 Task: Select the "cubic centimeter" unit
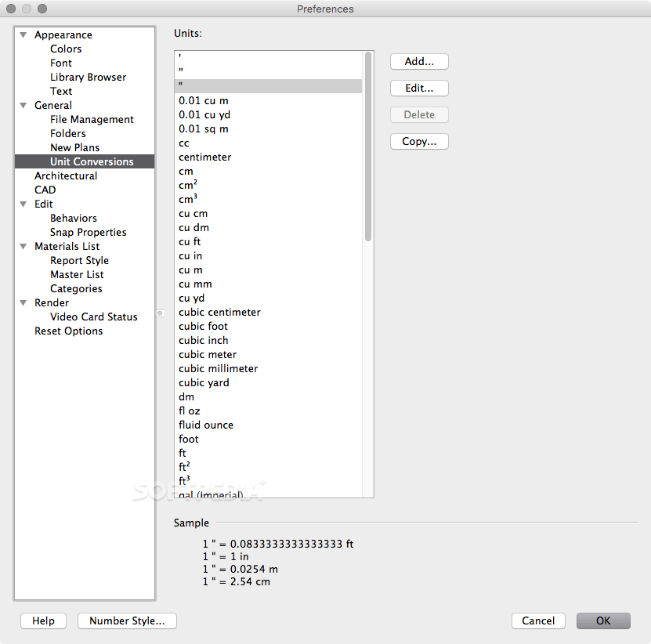coord(268,313)
